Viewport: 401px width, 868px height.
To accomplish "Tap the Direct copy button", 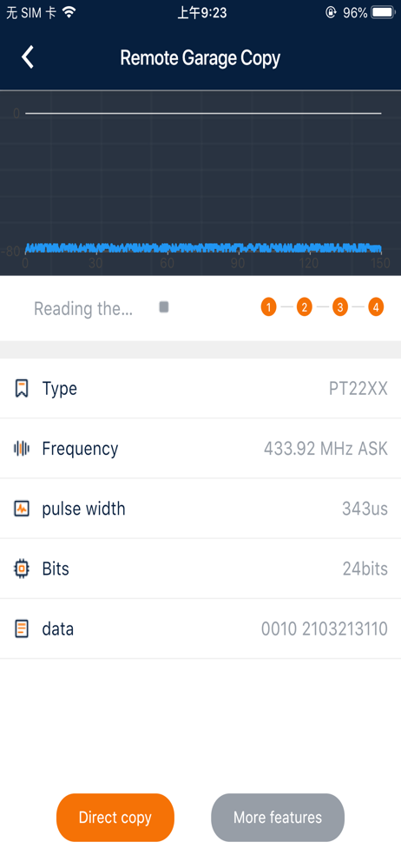I will tap(115, 818).
